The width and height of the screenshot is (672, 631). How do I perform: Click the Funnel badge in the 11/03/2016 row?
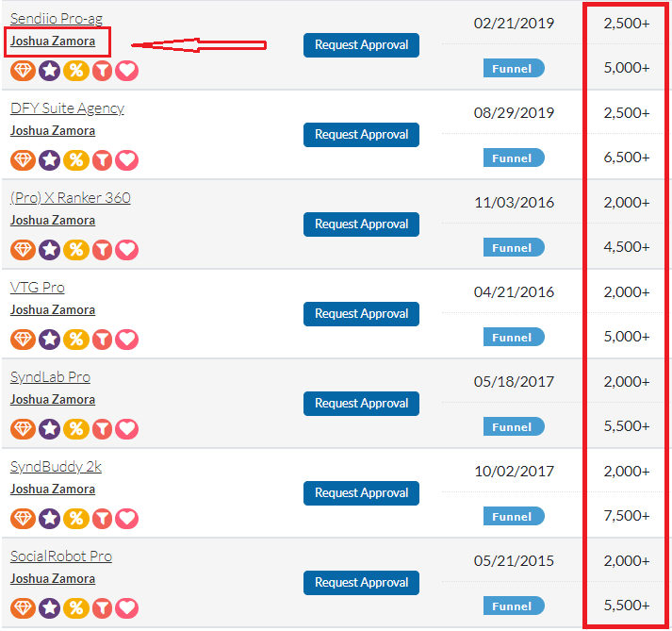click(514, 247)
